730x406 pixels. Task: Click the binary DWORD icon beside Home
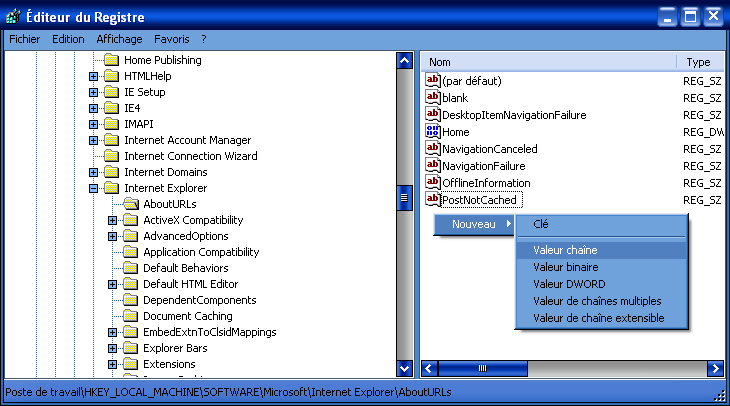tap(433, 131)
